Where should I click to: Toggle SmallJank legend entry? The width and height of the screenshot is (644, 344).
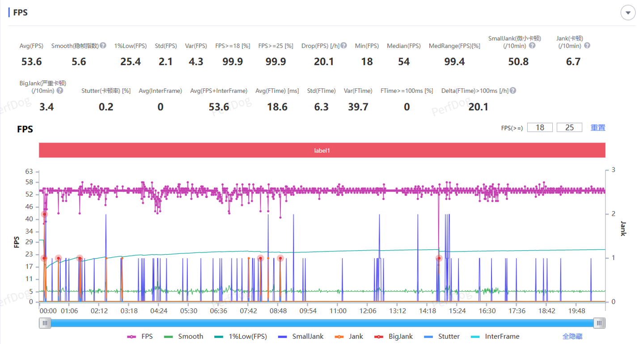[x=301, y=336]
